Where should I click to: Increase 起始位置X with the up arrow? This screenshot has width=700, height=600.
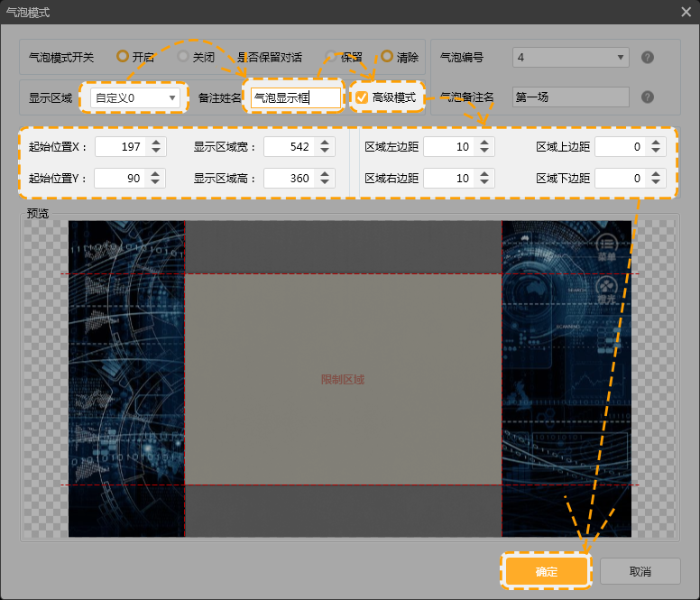click(157, 143)
